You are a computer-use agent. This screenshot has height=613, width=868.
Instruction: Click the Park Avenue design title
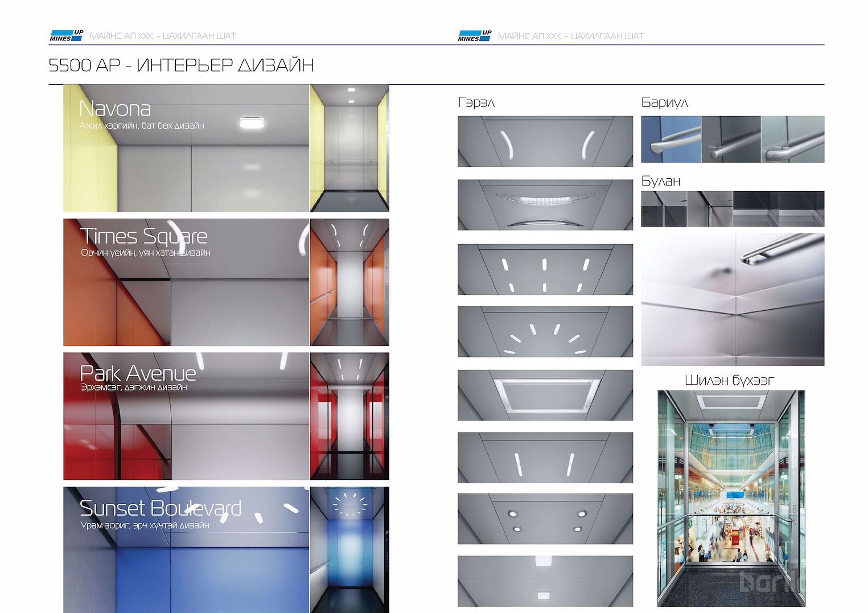138,373
